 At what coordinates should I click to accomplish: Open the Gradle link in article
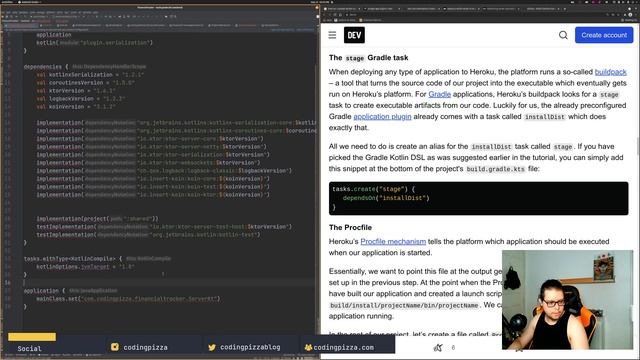(x=440, y=94)
